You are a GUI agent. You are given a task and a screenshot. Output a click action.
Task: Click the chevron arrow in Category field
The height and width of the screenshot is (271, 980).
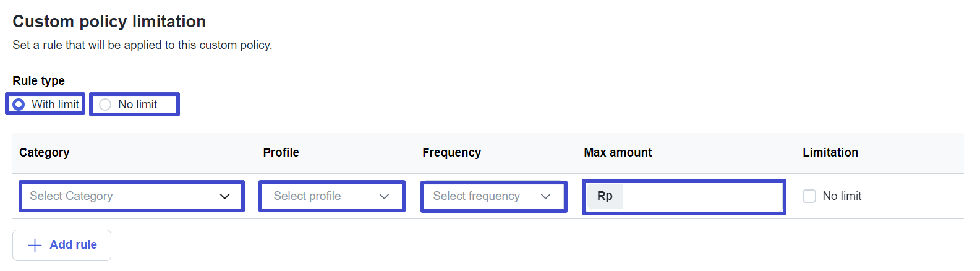[224, 196]
